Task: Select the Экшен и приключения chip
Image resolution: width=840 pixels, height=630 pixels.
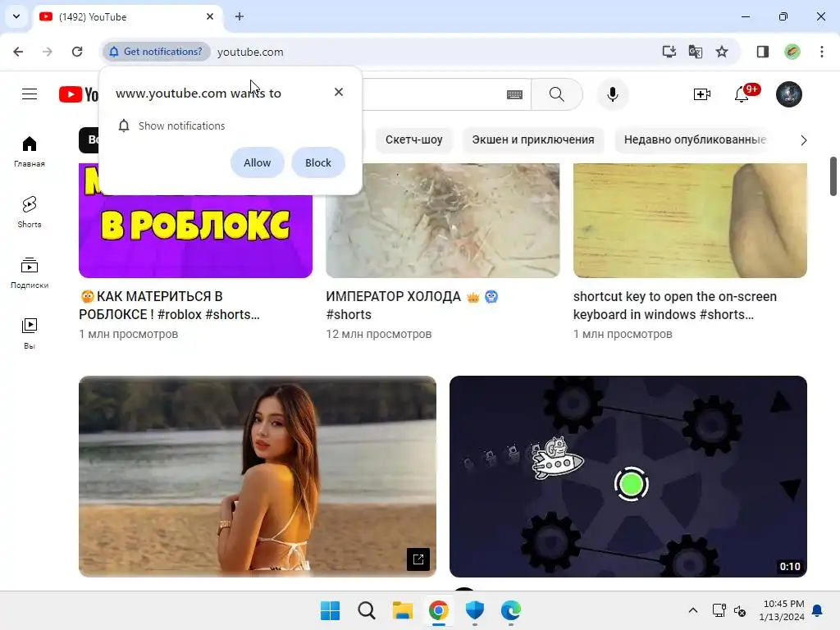Action: (533, 139)
